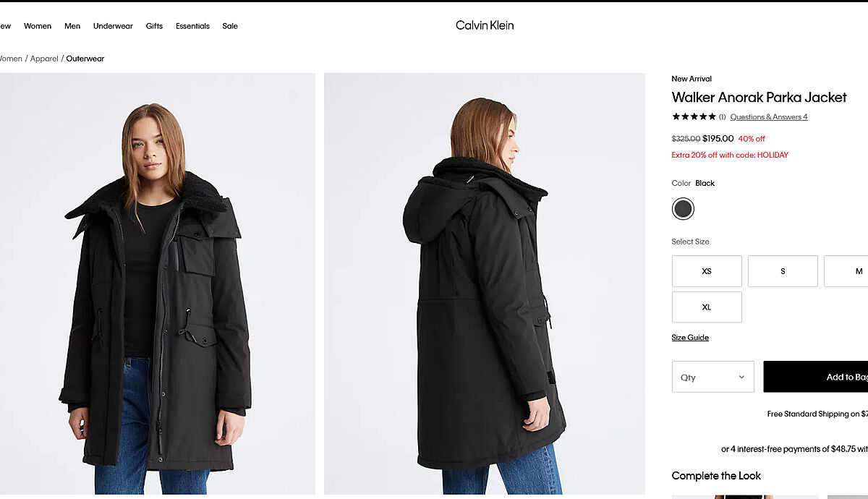Choose size XS
This screenshot has width=868, height=499.
click(707, 271)
